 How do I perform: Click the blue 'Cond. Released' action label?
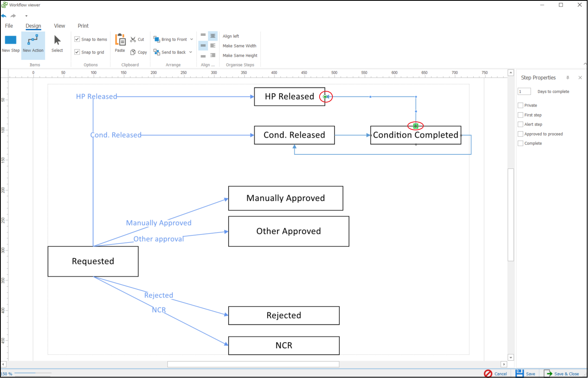pyautogui.click(x=116, y=135)
